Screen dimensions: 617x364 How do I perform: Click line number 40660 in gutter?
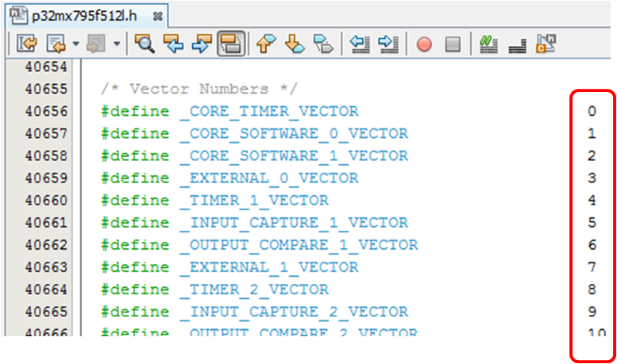46,201
